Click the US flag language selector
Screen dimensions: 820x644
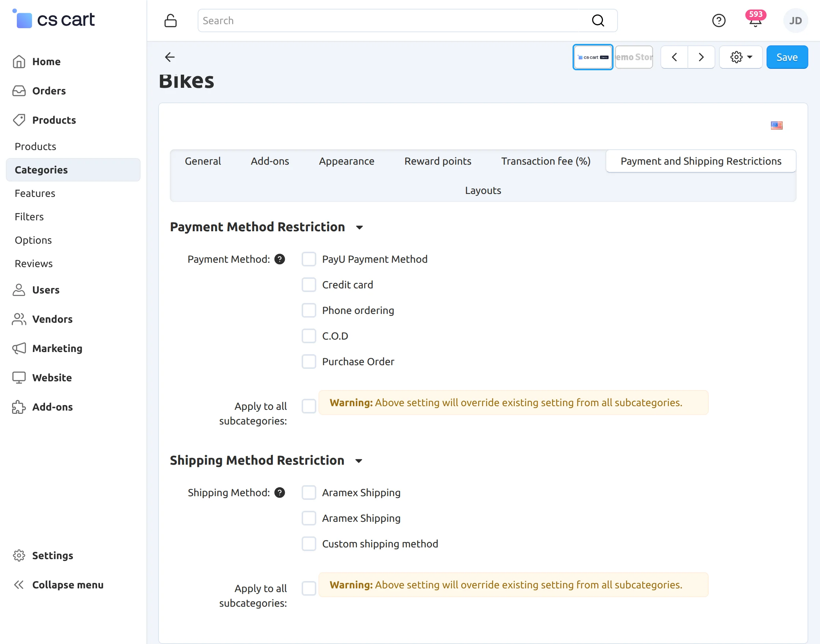click(x=777, y=125)
